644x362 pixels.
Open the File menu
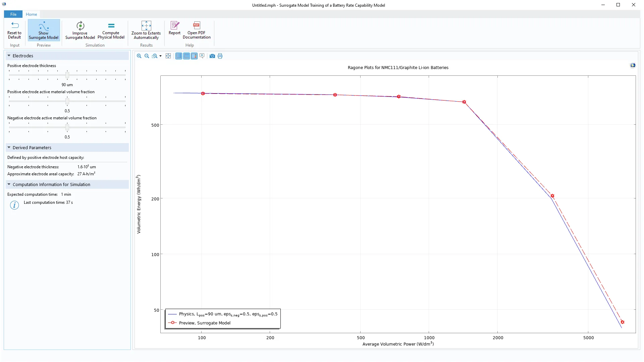pos(13,14)
